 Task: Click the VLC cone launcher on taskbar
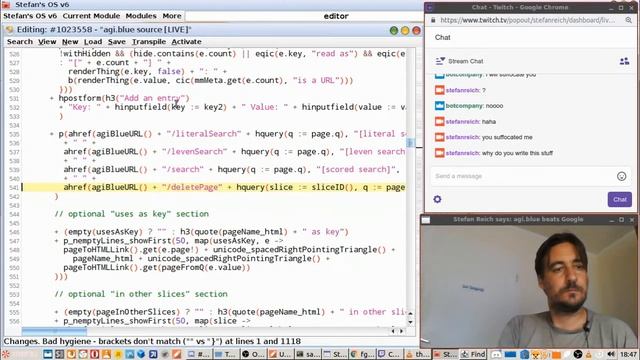[x=106, y=354]
